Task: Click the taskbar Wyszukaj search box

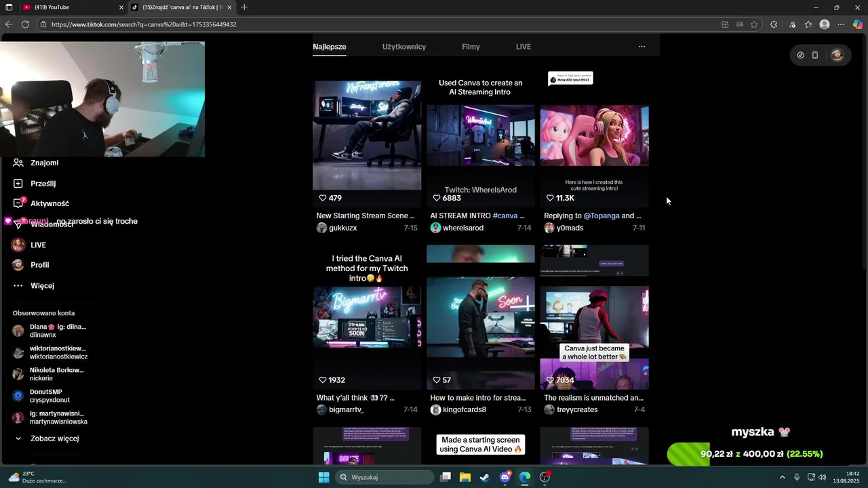Action: (x=384, y=477)
